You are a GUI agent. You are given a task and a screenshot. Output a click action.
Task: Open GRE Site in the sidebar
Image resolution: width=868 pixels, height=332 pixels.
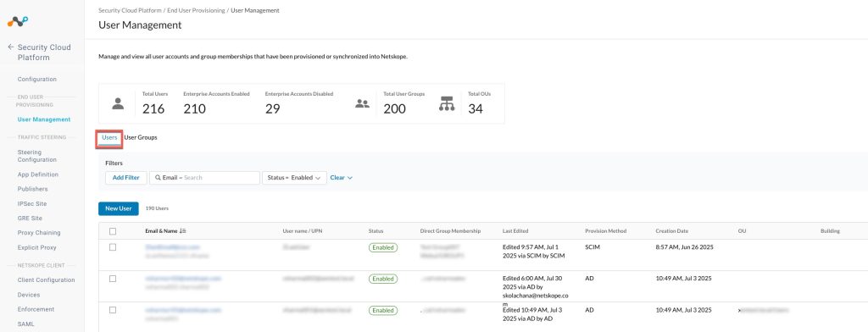coord(30,218)
